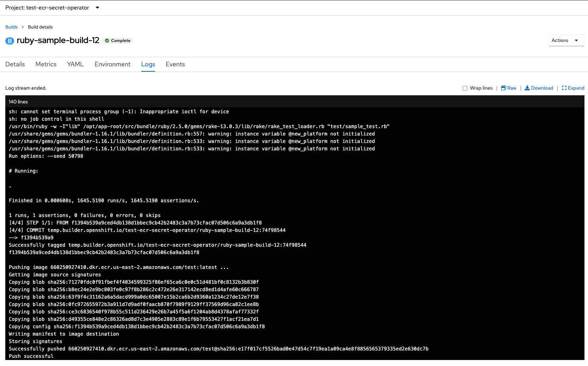588x366 pixels.
Task: Click the breadcrumb chevron separator after Builds
Action: 23,27
